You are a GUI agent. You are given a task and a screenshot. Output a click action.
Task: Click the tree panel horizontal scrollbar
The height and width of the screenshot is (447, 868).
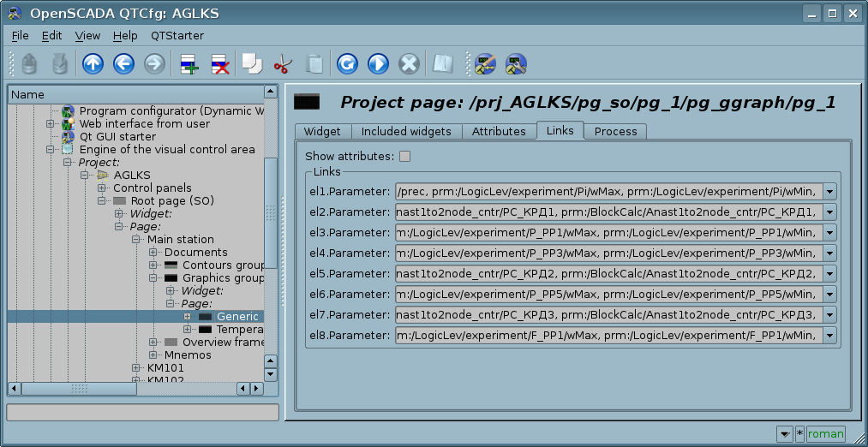tap(129, 389)
